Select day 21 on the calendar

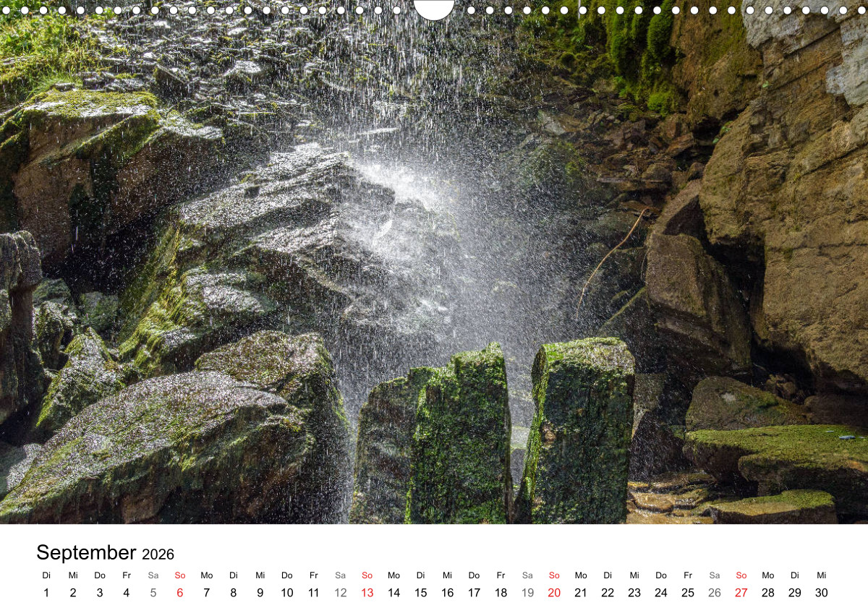click(581, 593)
